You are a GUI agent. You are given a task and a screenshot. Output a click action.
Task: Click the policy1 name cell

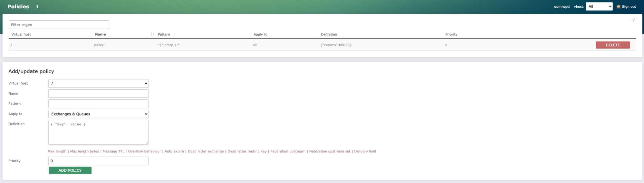[x=100, y=45]
